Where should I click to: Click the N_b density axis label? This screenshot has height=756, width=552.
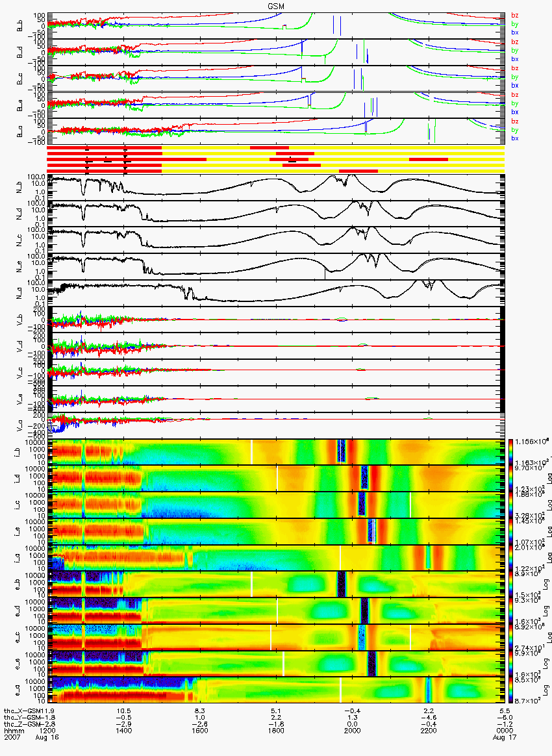pos(20,187)
